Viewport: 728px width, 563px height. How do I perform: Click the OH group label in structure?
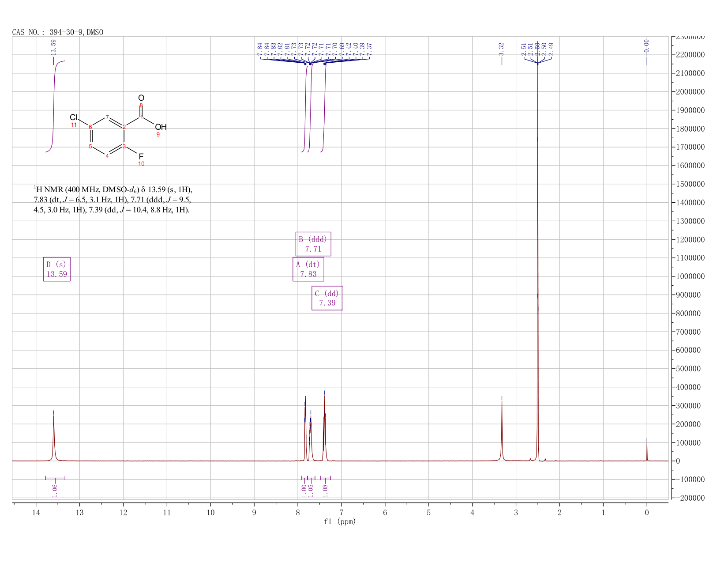click(x=161, y=127)
